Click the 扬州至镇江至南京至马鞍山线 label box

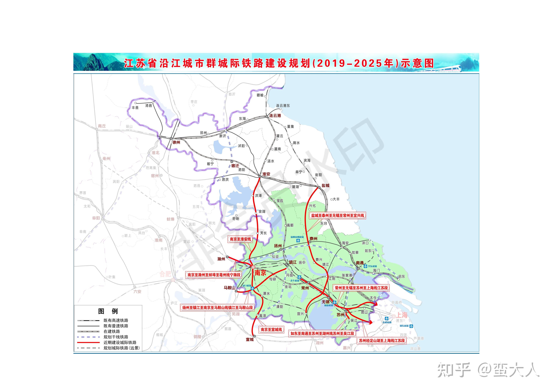pos(217,307)
